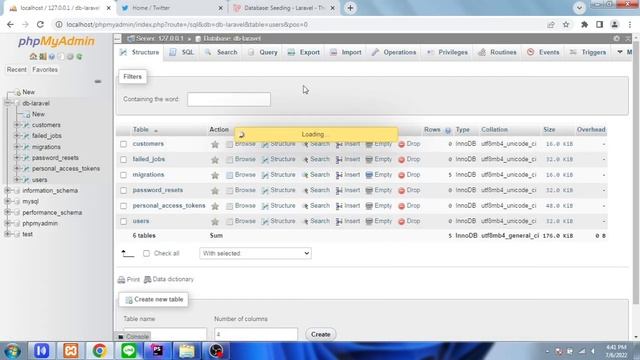Open the With selected dropdown
The height and width of the screenshot is (360, 640).
pos(256,253)
